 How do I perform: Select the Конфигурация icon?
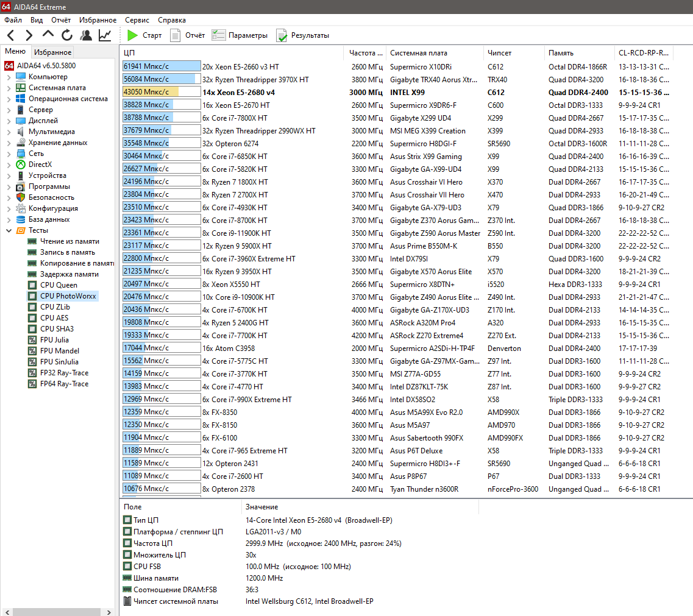tap(21, 208)
